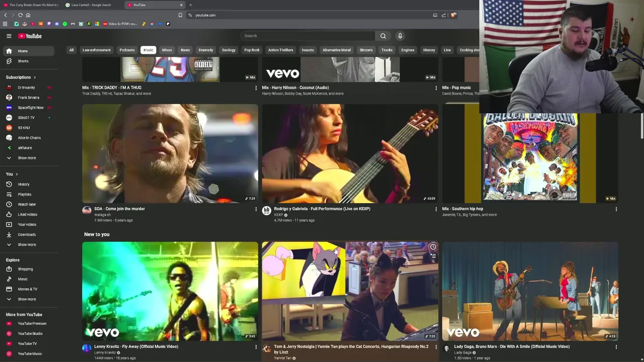The height and width of the screenshot is (362, 644).
Task: Open malaga ch channel avatar
Action: coord(87,211)
